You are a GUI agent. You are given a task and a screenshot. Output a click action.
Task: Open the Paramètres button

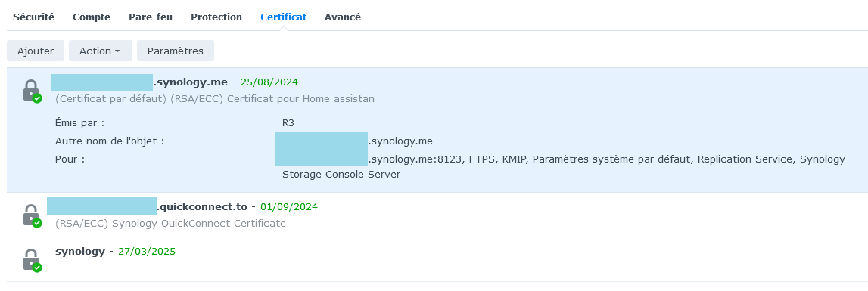point(175,51)
